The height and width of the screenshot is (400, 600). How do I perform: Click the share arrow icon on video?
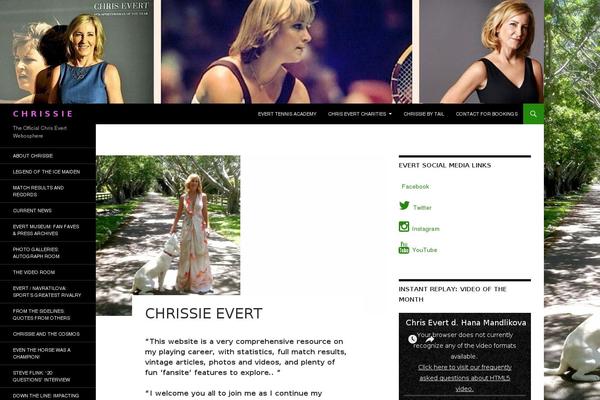(x=430, y=339)
